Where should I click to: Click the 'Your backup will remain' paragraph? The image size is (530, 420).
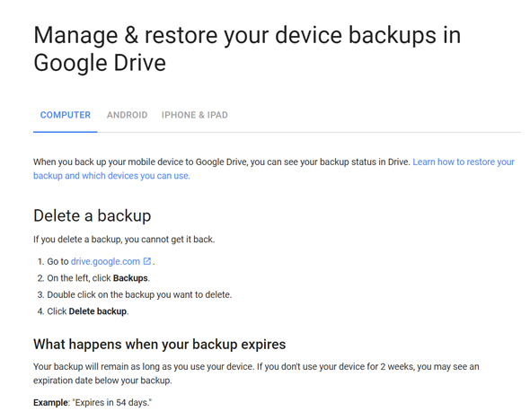coord(256,373)
